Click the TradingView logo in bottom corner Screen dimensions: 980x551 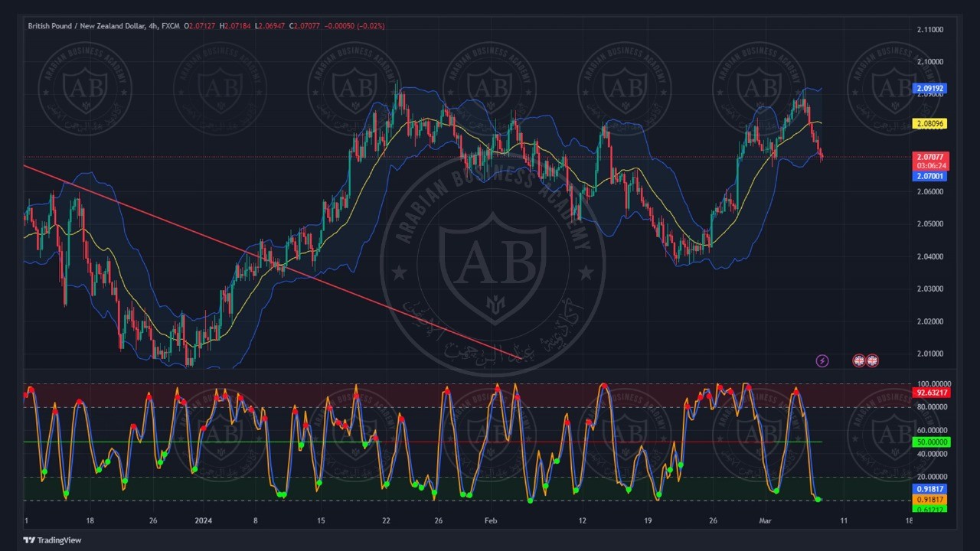click(52, 540)
